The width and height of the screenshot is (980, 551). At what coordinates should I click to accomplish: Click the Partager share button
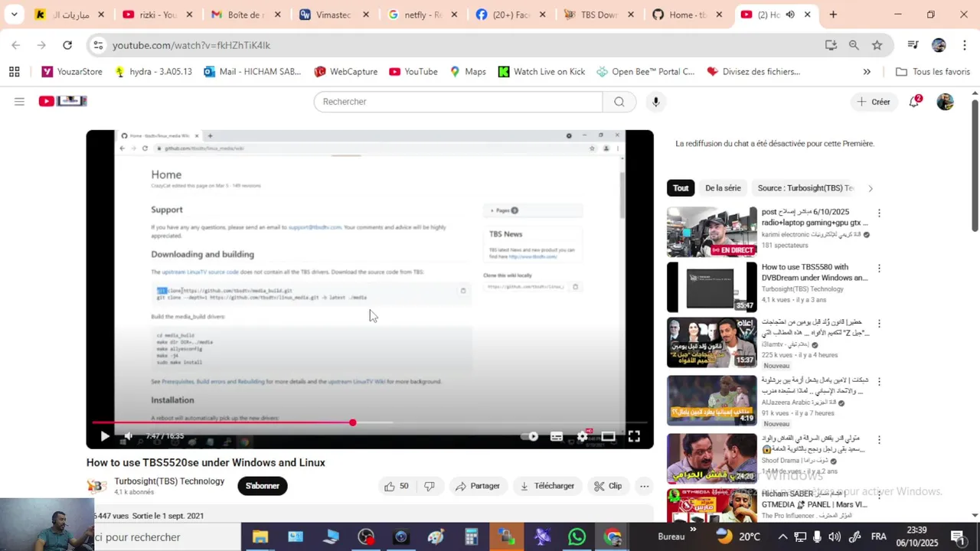click(x=478, y=486)
